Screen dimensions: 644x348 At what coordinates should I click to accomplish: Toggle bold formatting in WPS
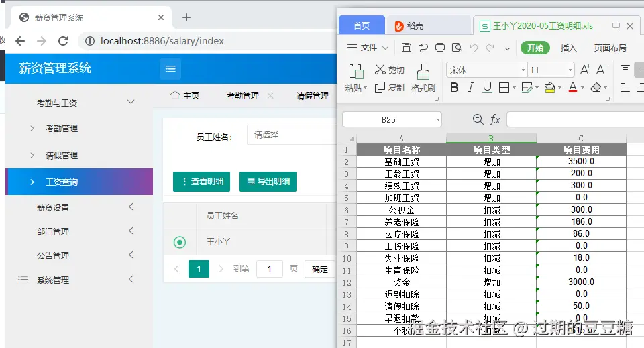coord(454,87)
